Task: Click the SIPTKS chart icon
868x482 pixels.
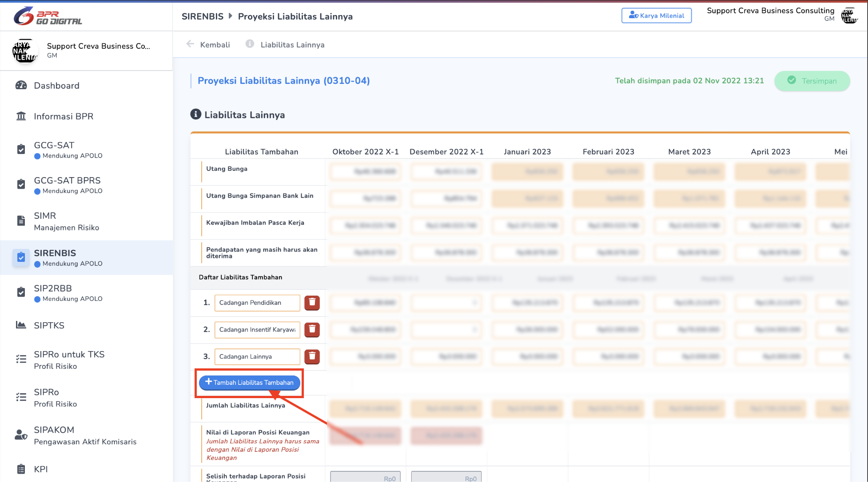Action: [x=21, y=325]
